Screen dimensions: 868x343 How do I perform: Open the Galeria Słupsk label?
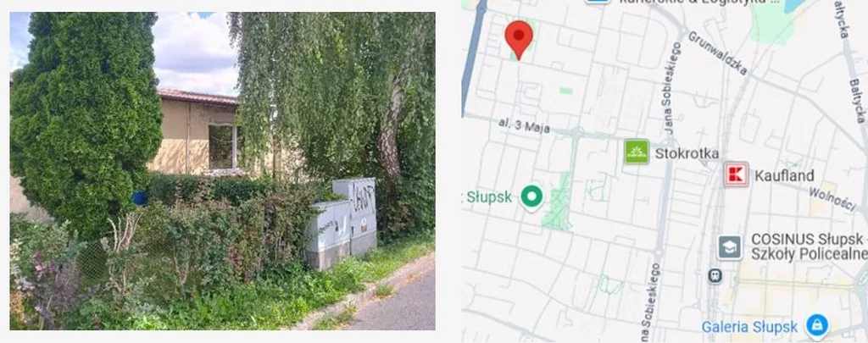click(x=749, y=327)
